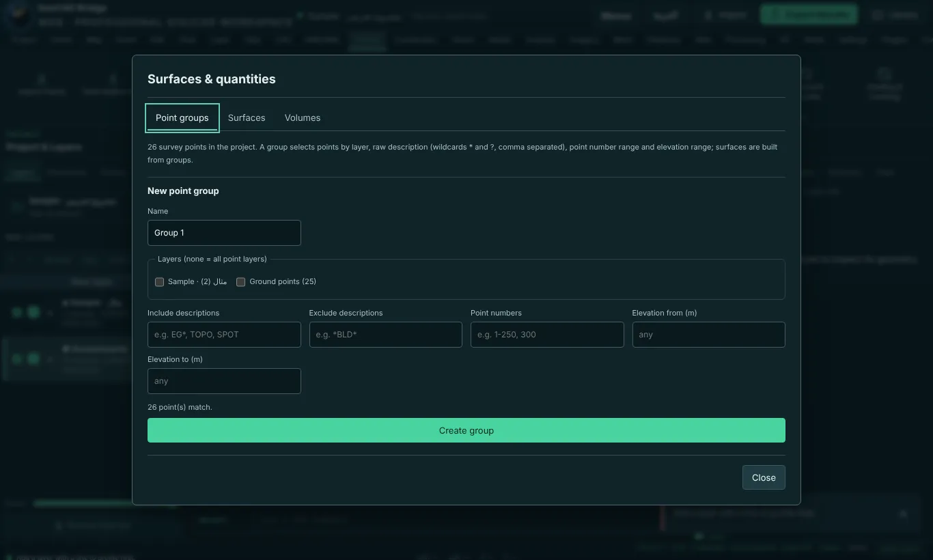Switch to the Point groups tab

pos(182,117)
